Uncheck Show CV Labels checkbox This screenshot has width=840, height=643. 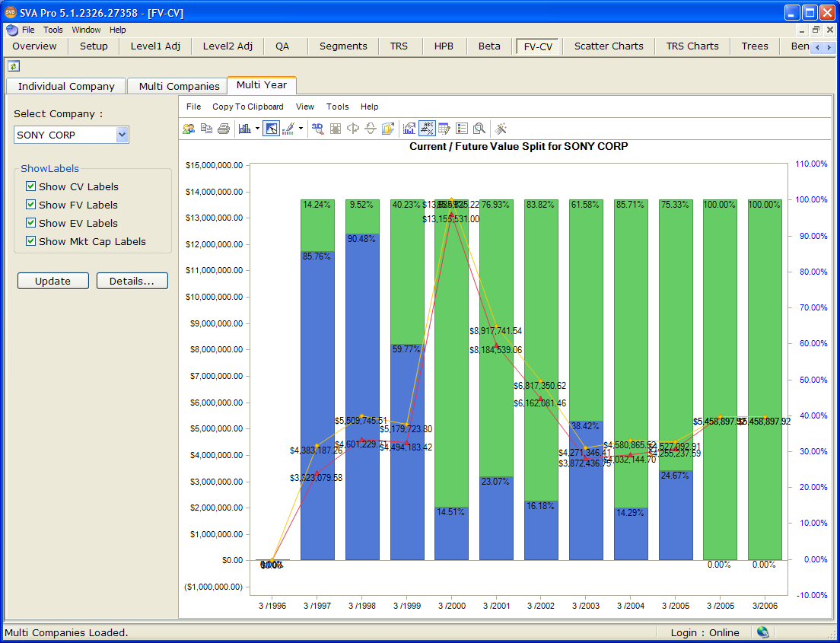pyautogui.click(x=31, y=186)
